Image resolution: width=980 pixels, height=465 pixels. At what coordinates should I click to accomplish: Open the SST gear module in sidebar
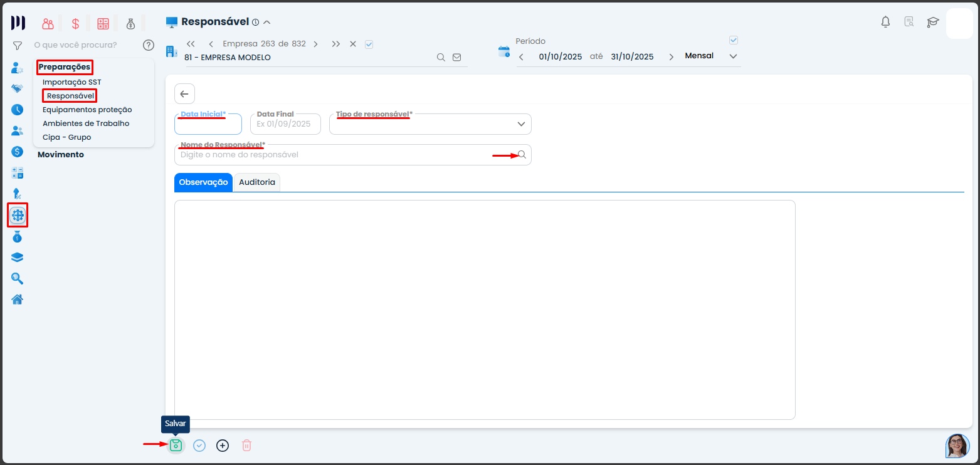[x=18, y=216]
